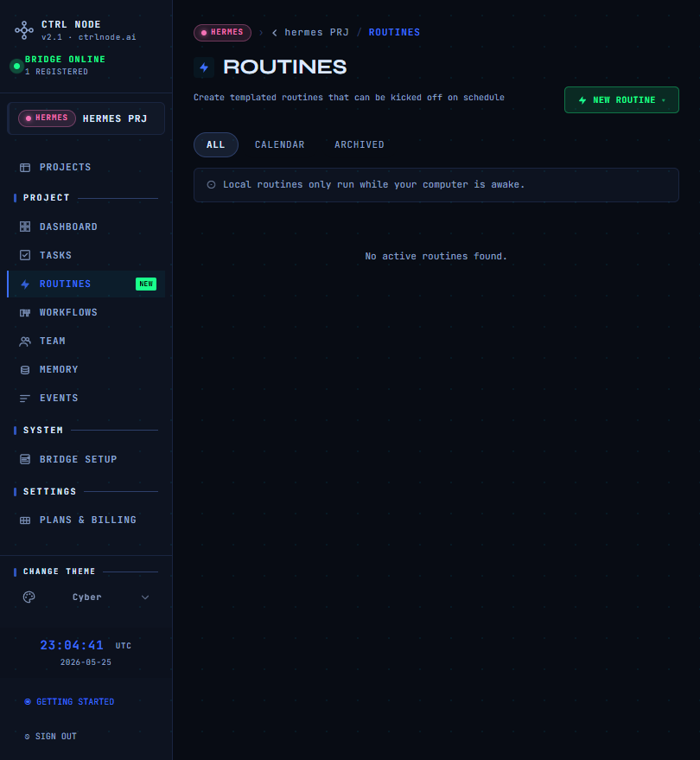Click the NEW badge on Routines
The height and width of the screenshot is (760, 700).
point(146,284)
